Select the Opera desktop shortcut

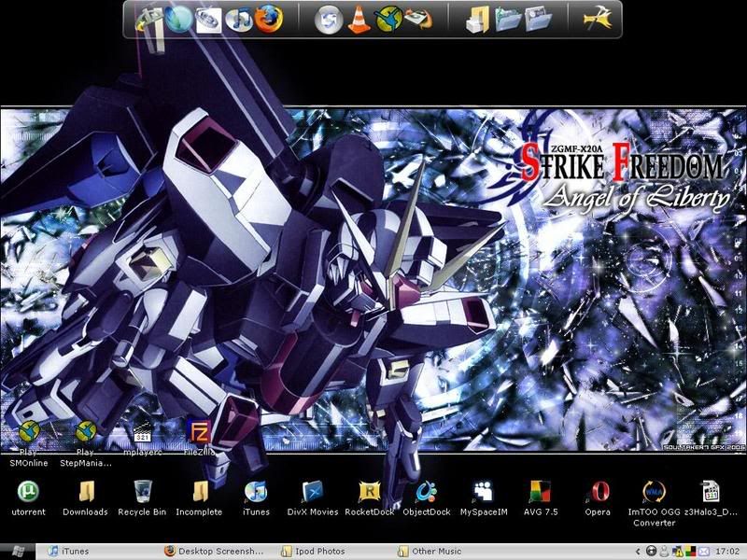(598, 498)
